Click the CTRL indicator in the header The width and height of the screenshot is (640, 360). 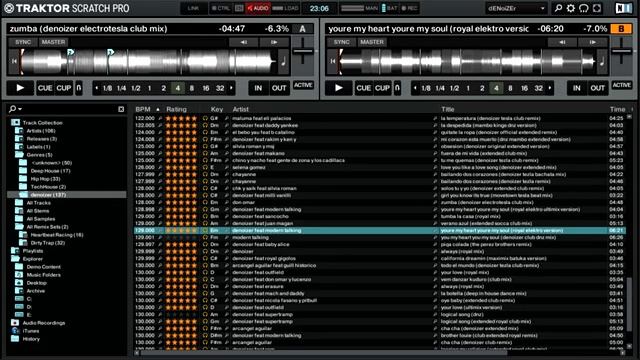tap(222, 8)
